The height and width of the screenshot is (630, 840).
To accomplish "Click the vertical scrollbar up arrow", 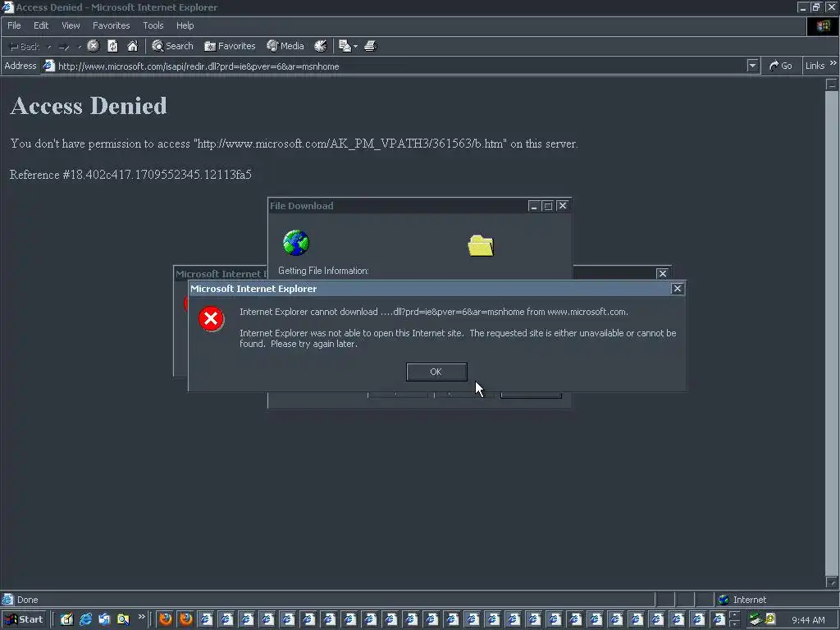I will 832,84.
